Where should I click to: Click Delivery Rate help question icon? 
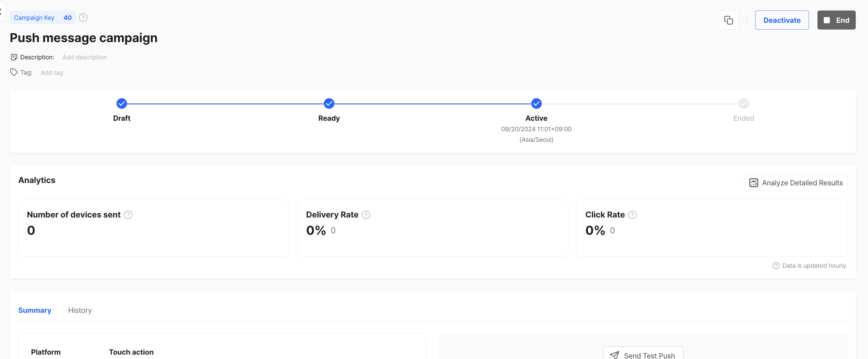(x=366, y=215)
